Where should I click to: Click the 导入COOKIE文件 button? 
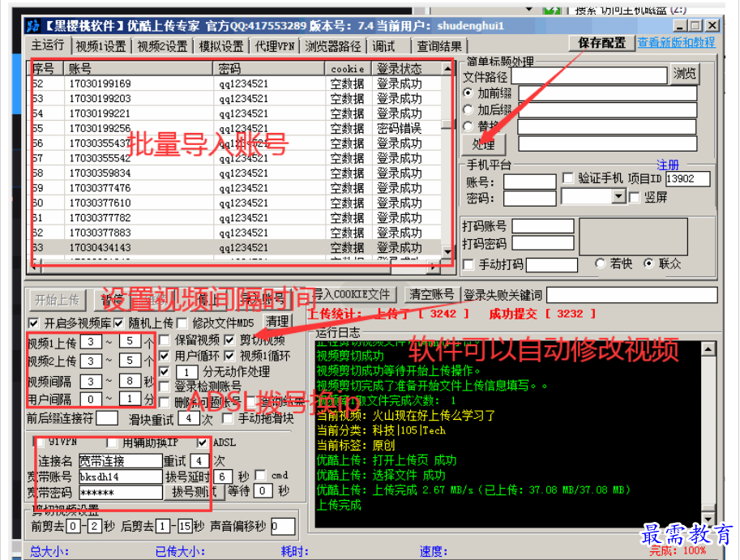[352, 295]
